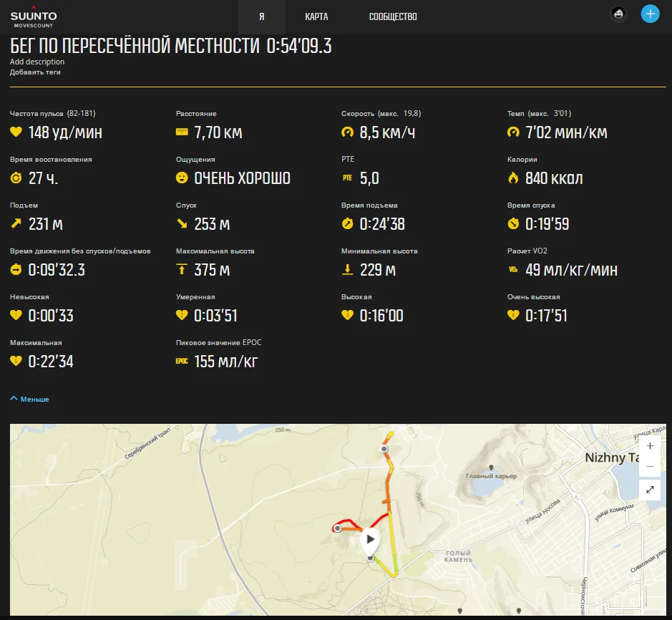This screenshot has width=672, height=620.
Task: Click the 148 уд/мин heart rate value
Action: [x=65, y=132]
